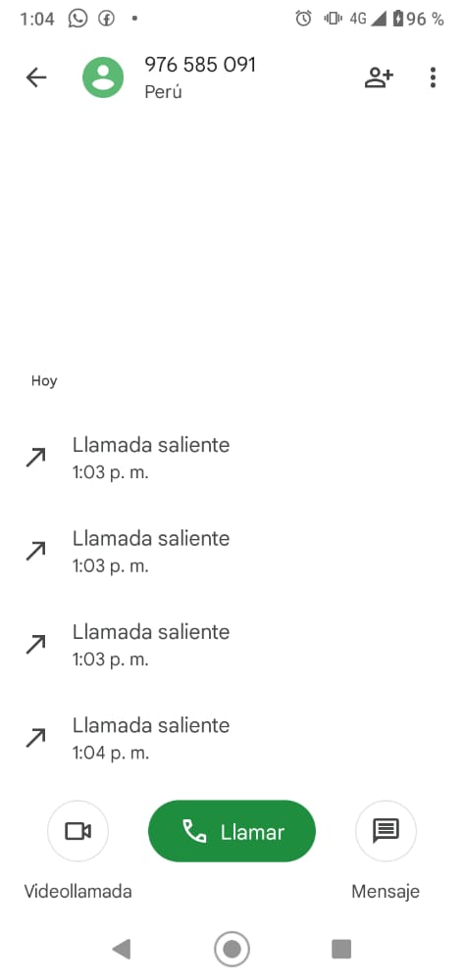
Task: Open the three-dot overflow menu
Action: pos(433,77)
